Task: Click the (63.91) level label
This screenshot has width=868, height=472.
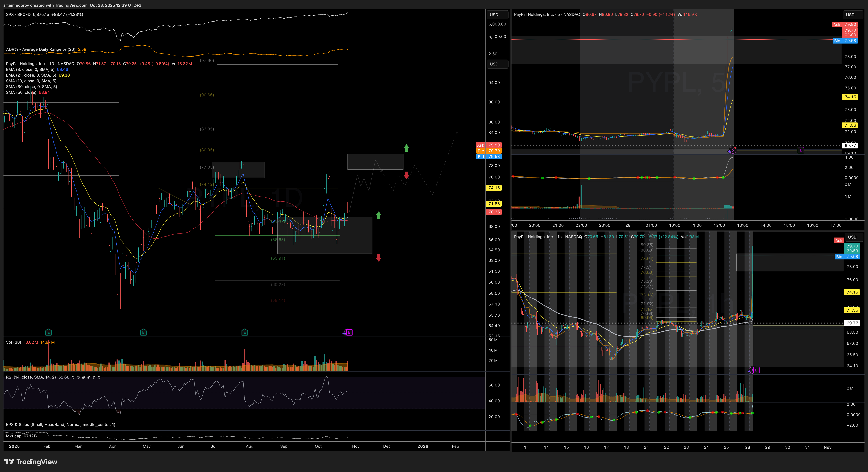Action: tap(278, 258)
